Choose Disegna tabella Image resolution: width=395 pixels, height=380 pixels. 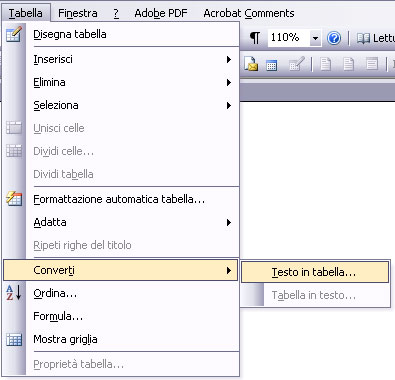(120, 34)
